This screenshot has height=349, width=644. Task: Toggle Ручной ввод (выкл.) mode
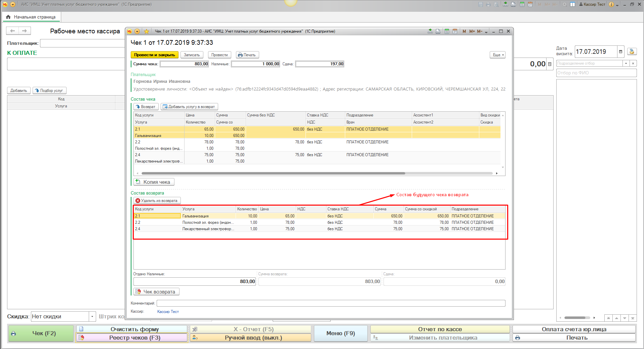(250, 338)
